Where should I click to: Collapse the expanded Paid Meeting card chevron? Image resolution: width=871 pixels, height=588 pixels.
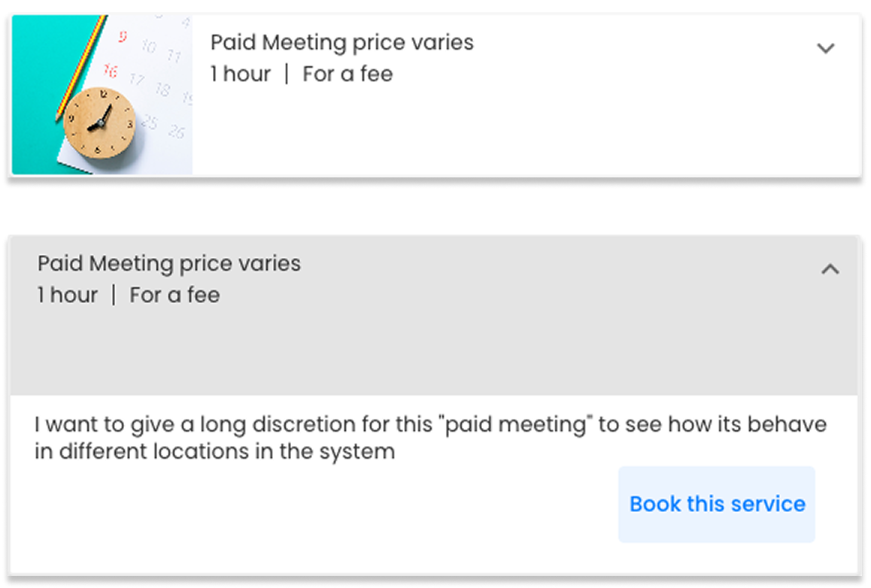830,269
